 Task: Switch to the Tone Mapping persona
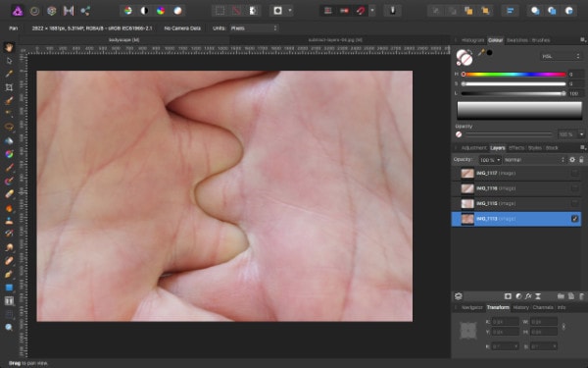click(x=69, y=11)
